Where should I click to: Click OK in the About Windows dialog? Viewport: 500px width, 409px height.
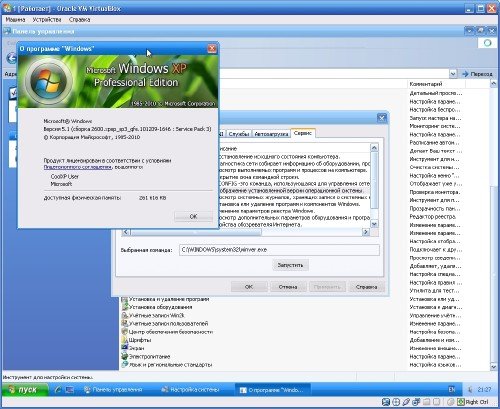(x=193, y=216)
